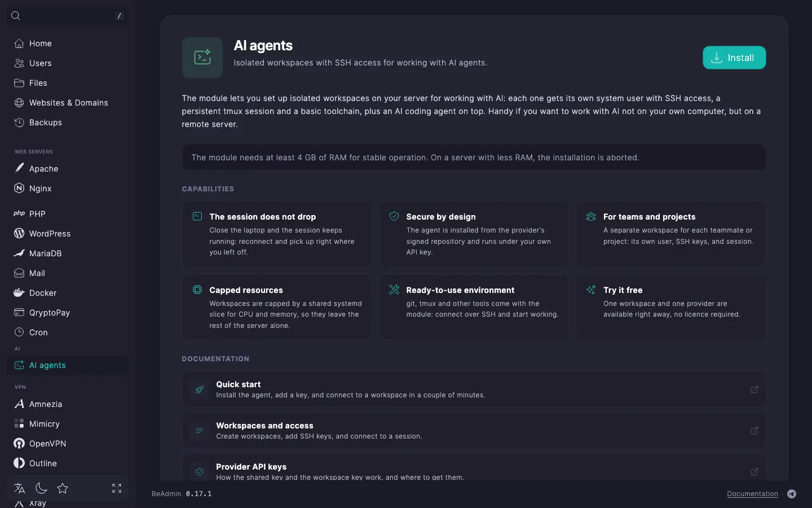This screenshot has width=812, height=508.
Task: Click the Try it free heading
Action: point(623,290)
